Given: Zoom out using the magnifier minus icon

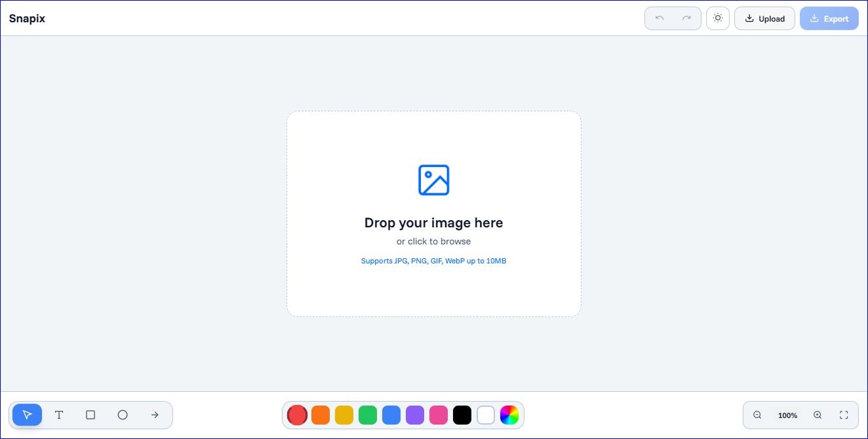Looking at the screenshot, I should click(x=757, y=415).
